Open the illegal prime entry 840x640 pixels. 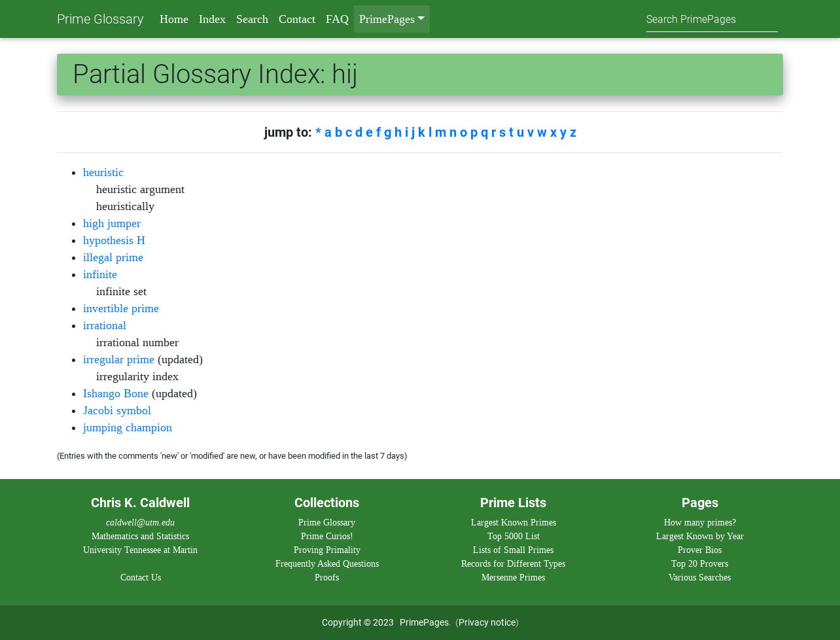point(113,257)
